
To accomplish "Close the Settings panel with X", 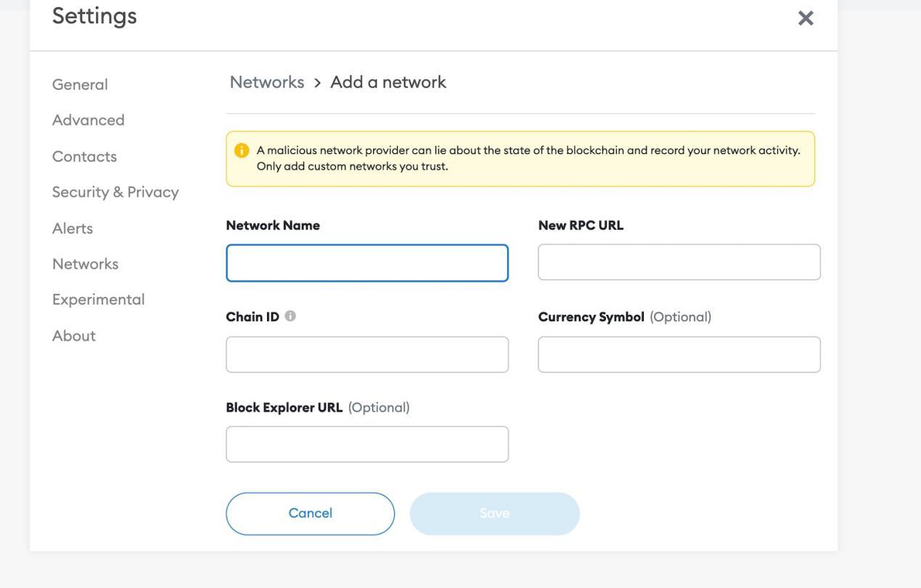I will pos(806,18).
